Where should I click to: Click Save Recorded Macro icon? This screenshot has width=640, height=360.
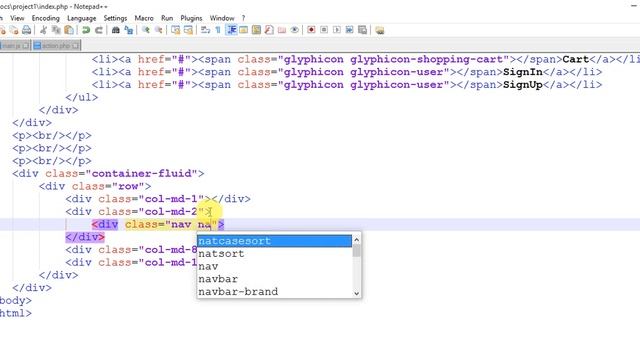[x=362, y=30]
